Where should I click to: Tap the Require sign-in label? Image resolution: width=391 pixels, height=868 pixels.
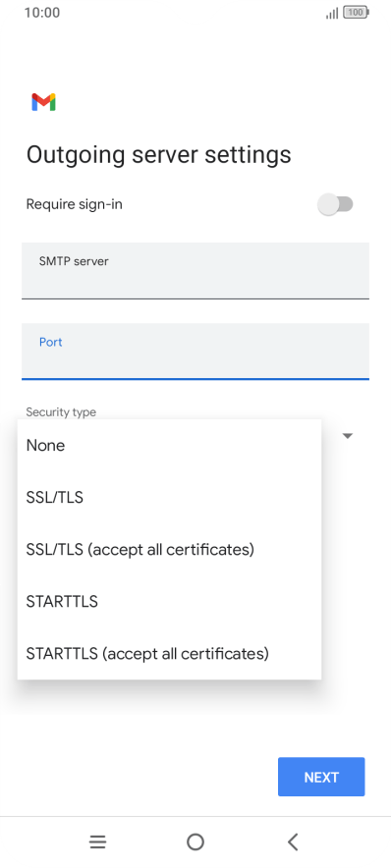point(75,204)
